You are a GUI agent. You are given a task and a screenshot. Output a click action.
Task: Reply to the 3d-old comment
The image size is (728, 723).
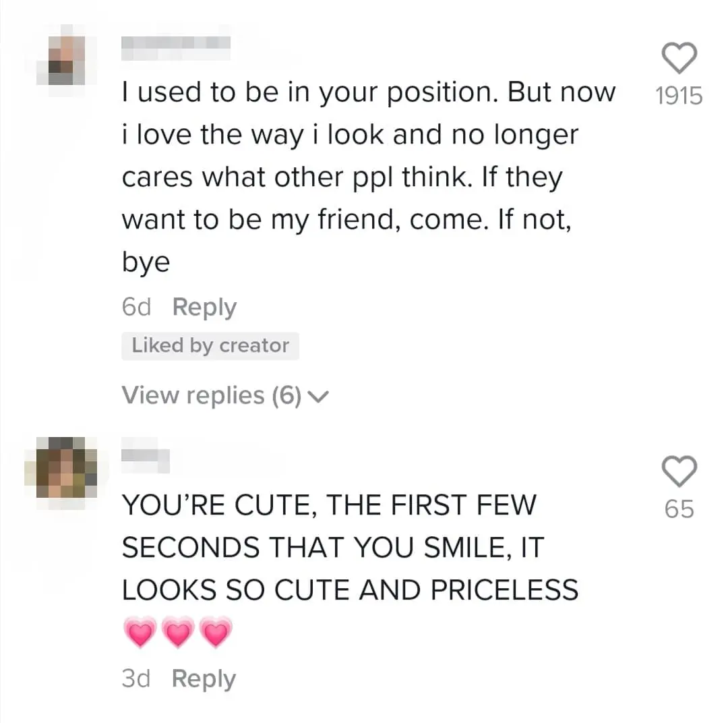[204, 678]
